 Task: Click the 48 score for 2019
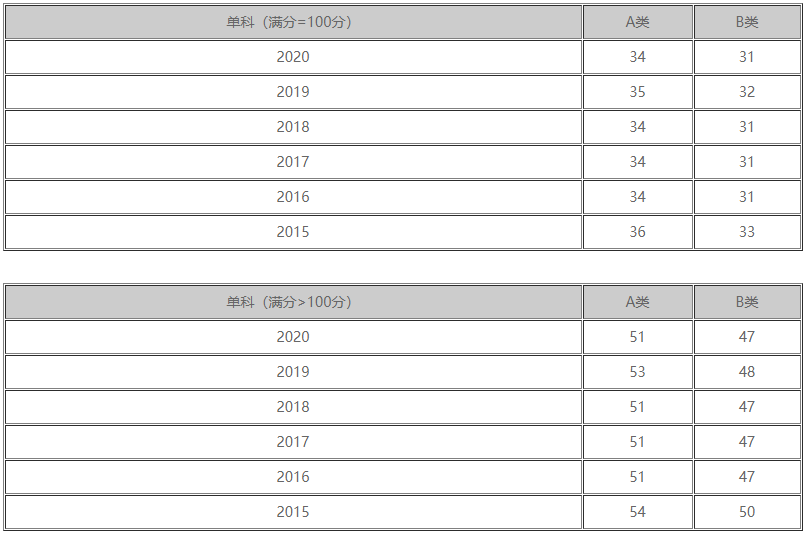tap(747, 372)
